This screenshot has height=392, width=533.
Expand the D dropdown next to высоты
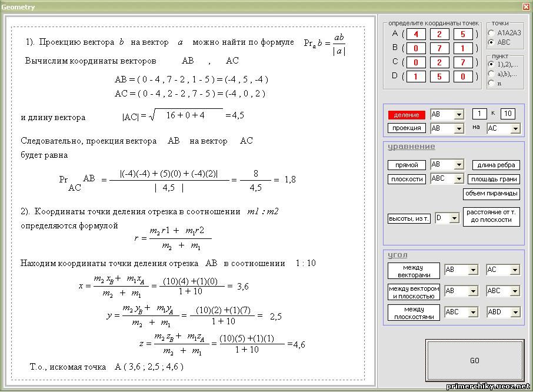coord(454,218)
